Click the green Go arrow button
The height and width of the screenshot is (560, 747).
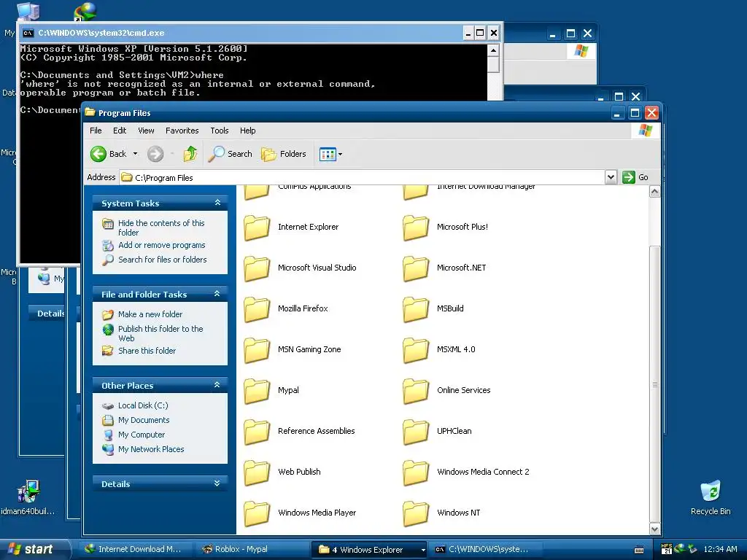[x=629, y=177]
